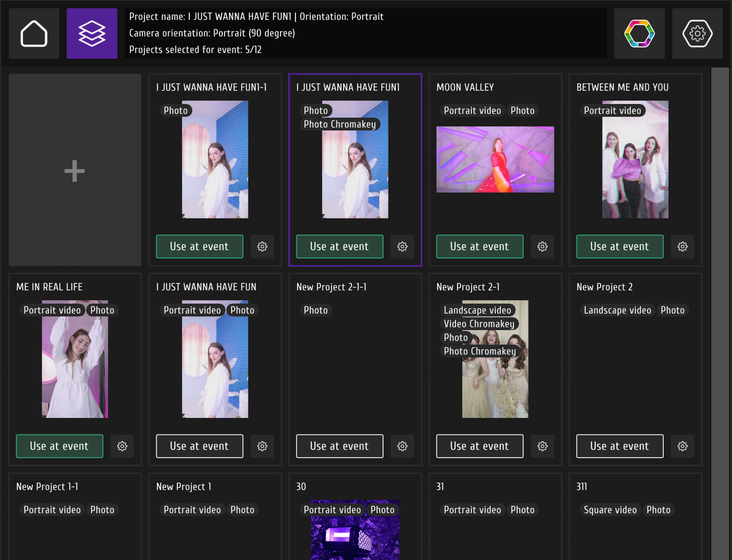
Task: Click the Video Chromakey tag on New Project 2-1
Action: (479, 324)
